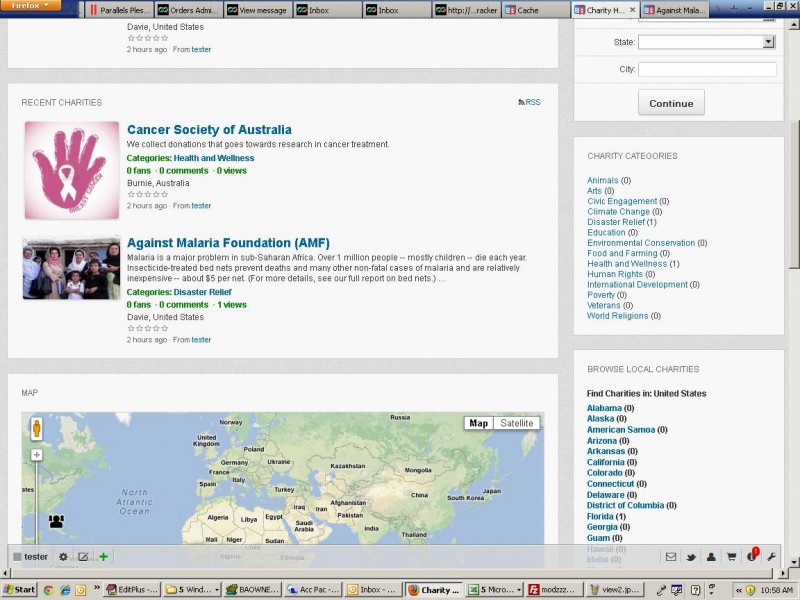Open the Animals charity category
800x600 pixels.
pos(603,180)
